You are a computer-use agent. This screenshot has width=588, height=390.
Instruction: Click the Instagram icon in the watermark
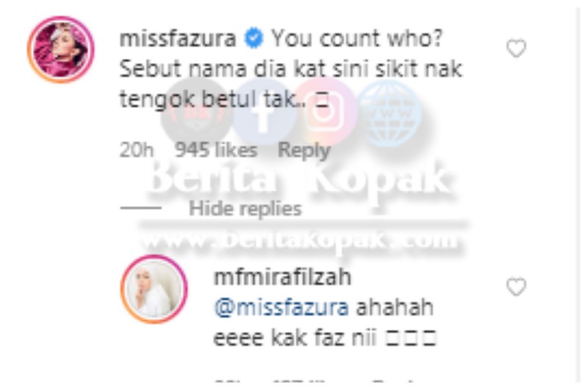point(326,112)
